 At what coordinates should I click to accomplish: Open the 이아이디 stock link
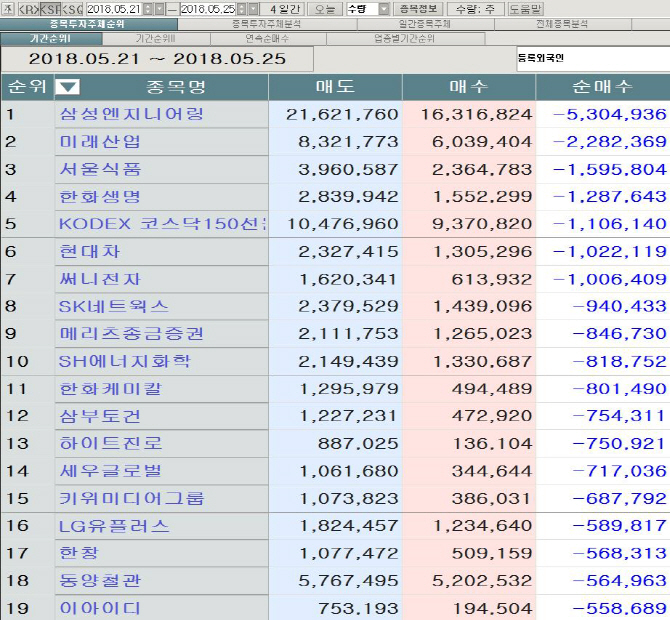pyautogui.click(x=100, y=608)
